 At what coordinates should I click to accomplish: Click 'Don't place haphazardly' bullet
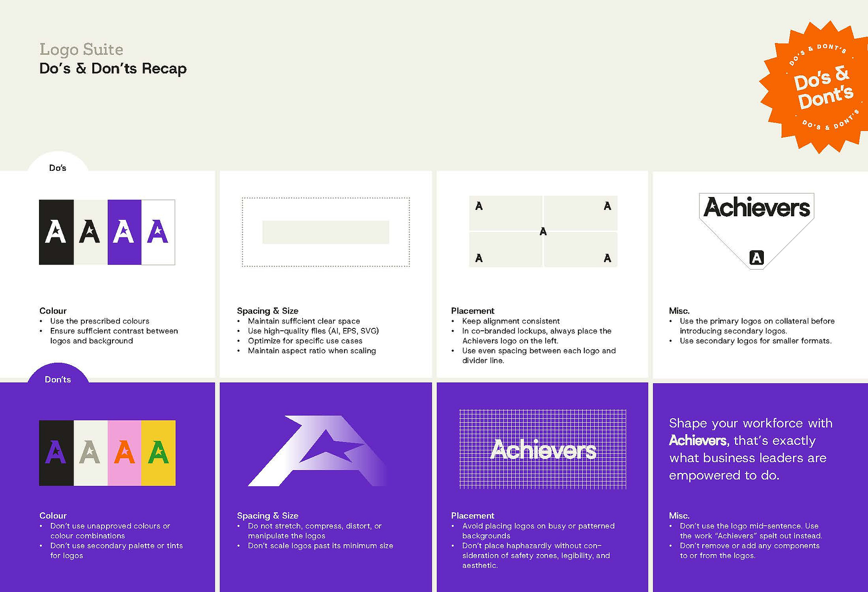pos(536,555)
